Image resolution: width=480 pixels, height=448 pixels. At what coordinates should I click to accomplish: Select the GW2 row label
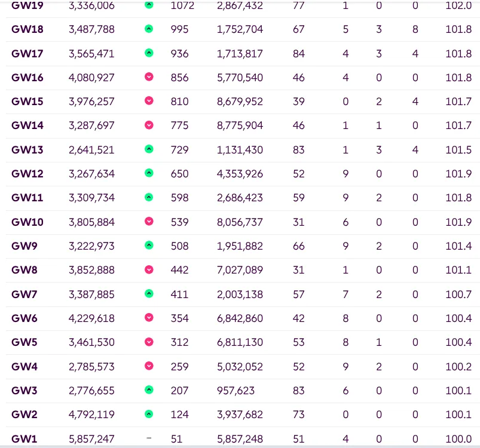click(24, 415)
